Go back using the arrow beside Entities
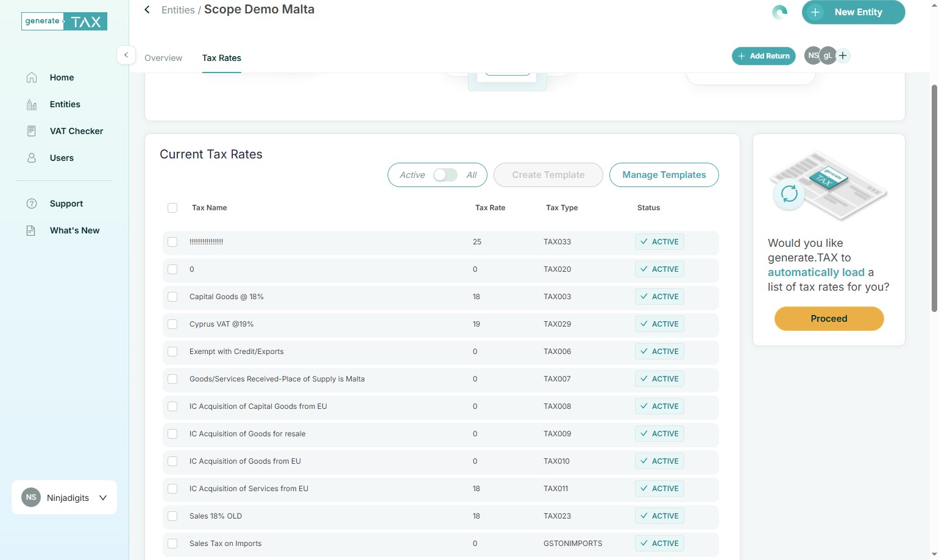The width and height of the screenshot is (939, 560). tap(147, 9)
